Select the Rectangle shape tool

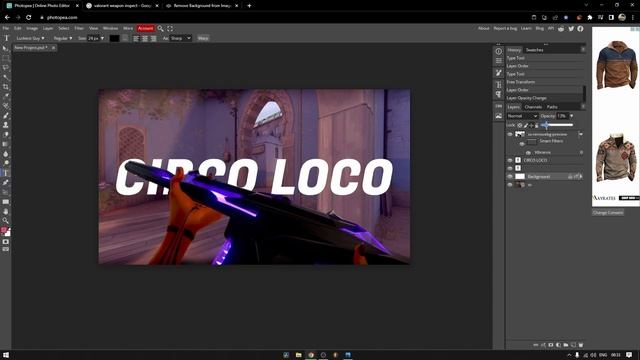pyautogui.click(x=5, y=202)
